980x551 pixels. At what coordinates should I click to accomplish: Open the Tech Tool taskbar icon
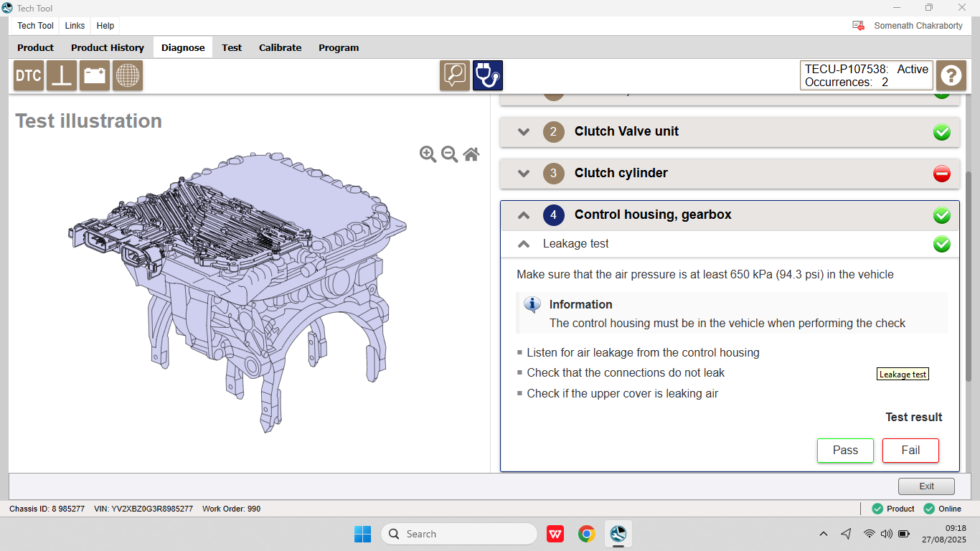(618, 534)
